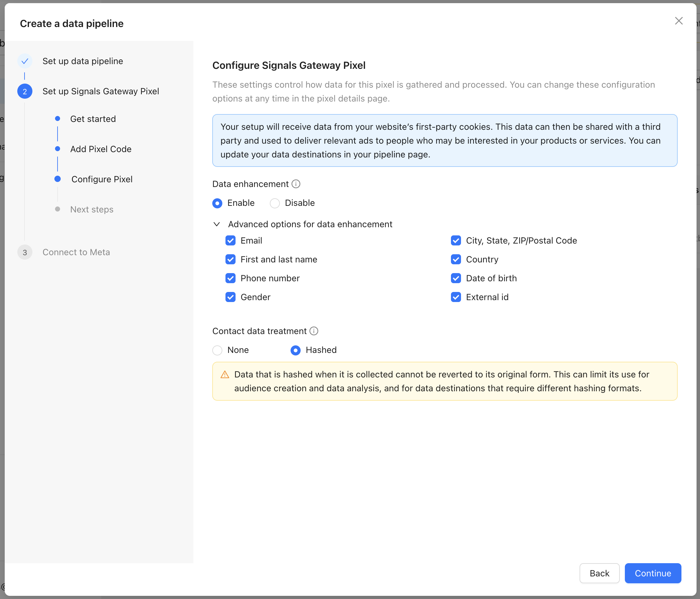Close the Create a data pipeline dialog

678,21
